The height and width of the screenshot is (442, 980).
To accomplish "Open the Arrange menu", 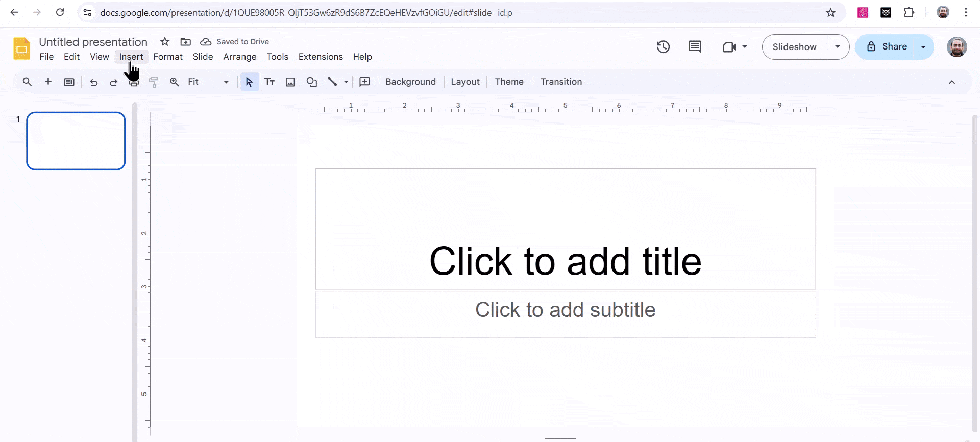I will click(x=240, y=57).
